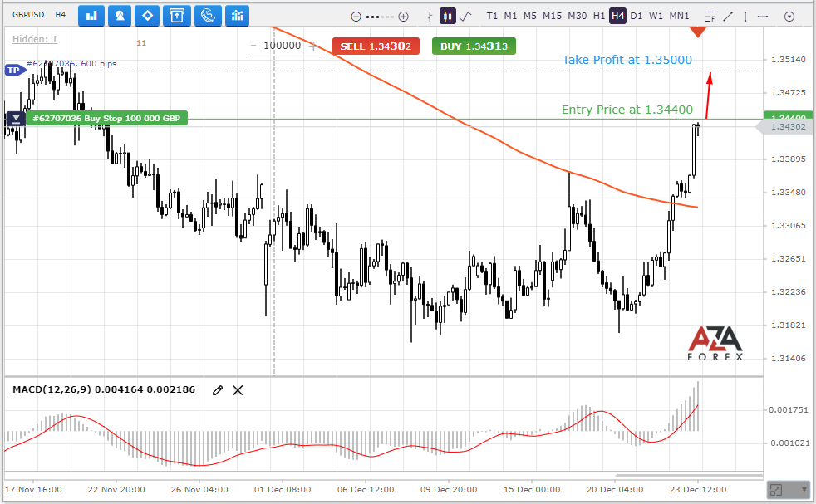The height and width of the screenshot is (504, 816).
Task: Click the blue currency exchange coin button
Action: tap(209, 16)
